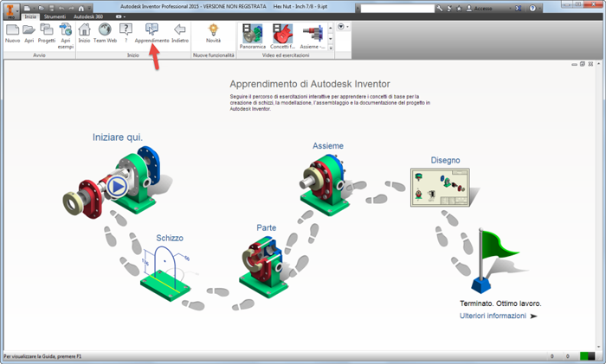Image resolution: width=606 pixels, height=364 pixels.
Task: Click the green finish flag image
Action: (496, 260)
